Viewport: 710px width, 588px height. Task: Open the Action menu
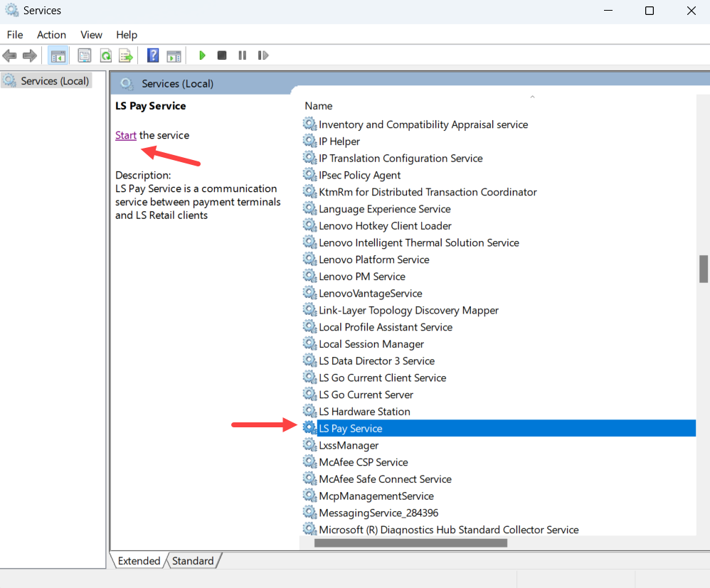tap(51, 35)
